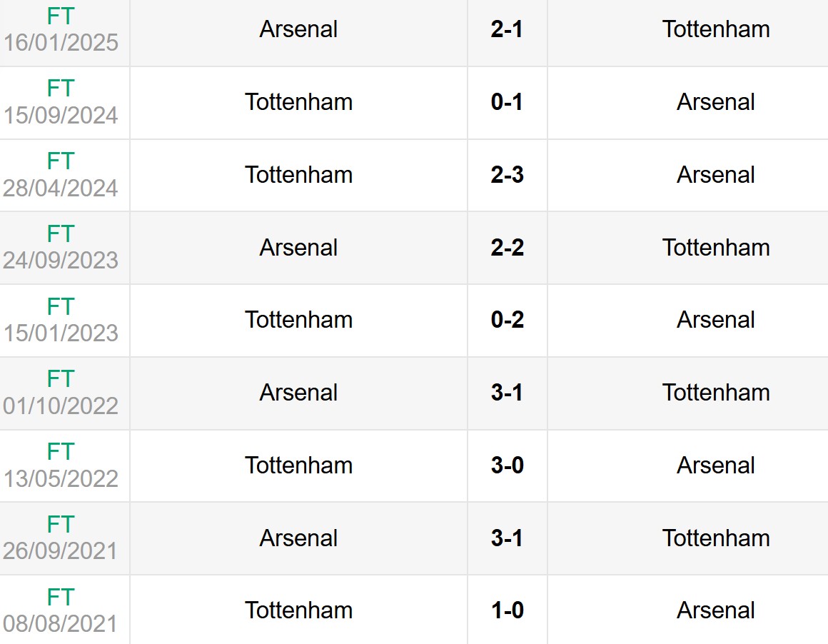Image resolution: width=828 pixels, height=644 pixels.
Task: Click the 28/04/2024 match date
Action: pyautogui.click(x=61, y=188)
